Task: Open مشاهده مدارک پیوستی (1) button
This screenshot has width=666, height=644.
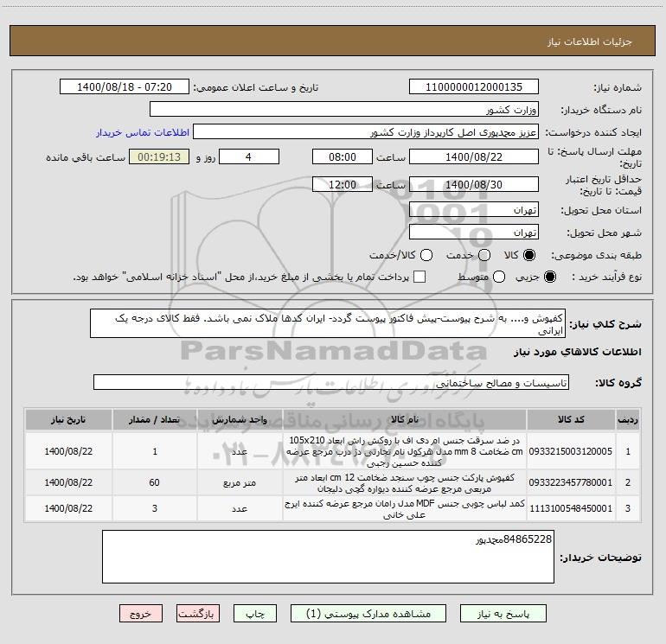Action: point(368,614)
